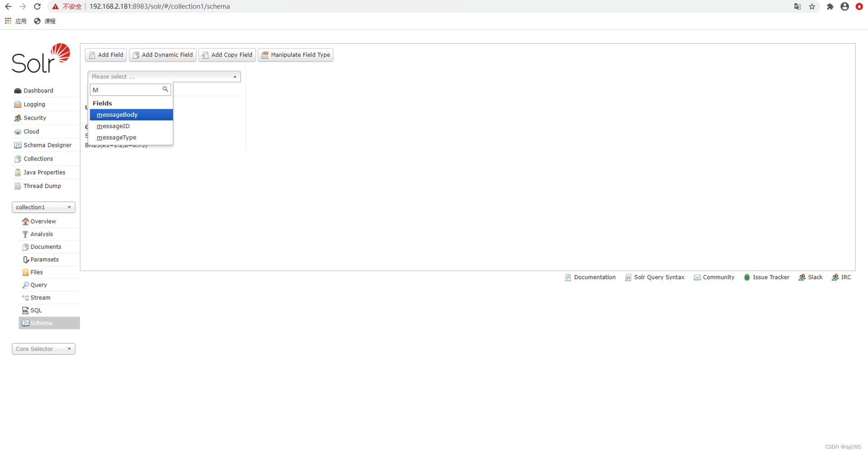Click the Stream icon
Image resolution: width=868 pixels, height=454 pixels.
(25, 298)
